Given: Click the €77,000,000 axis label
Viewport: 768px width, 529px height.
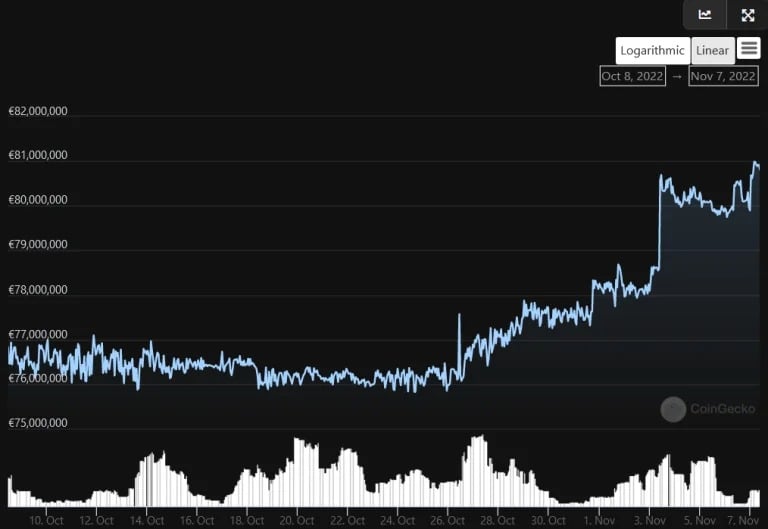Looking at the screenshot, I should [38, 335].
